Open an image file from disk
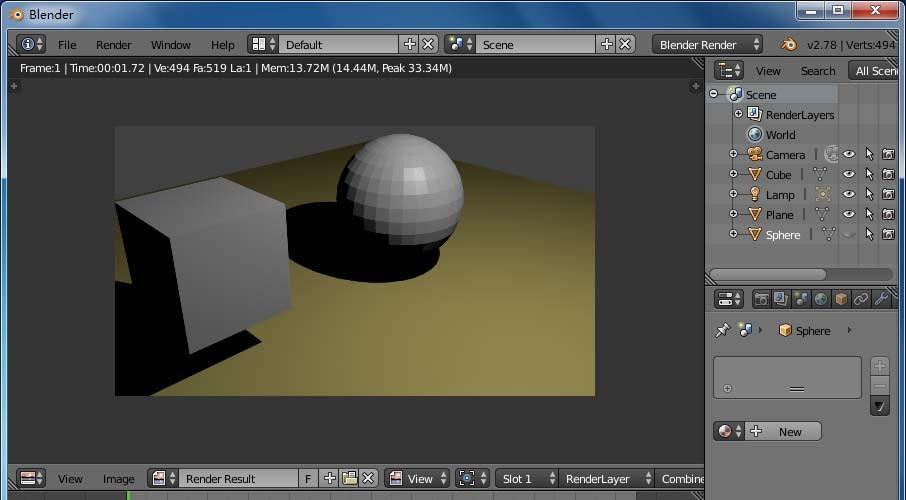Image resolution: width=906 pixels, height=500 pixels. pyautogui.click(x=349, y=479)
